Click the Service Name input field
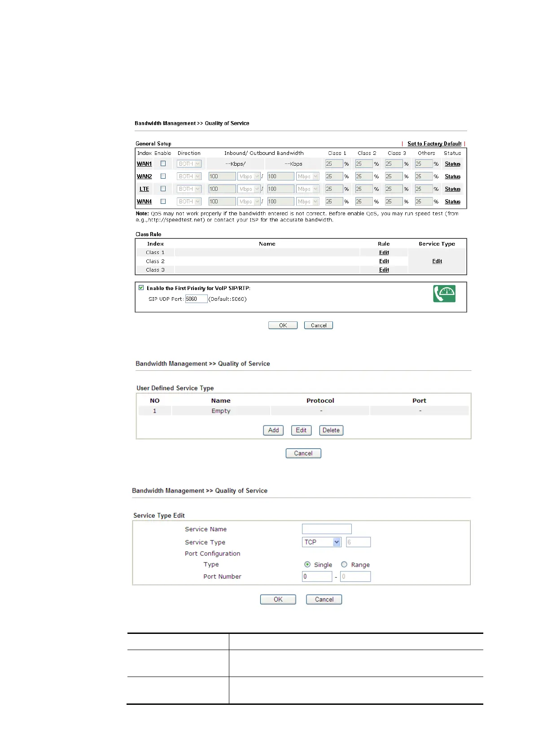534x756 pixels. tap(327, 529)
